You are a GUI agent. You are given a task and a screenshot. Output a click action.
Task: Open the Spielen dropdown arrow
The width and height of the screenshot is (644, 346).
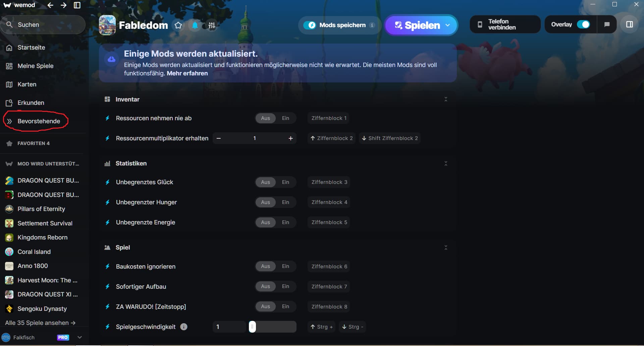point(448,25)
